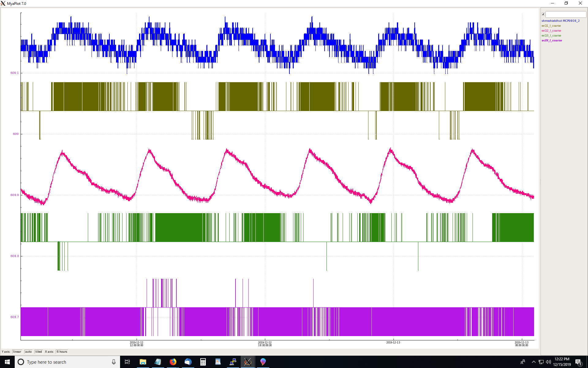Open Thunderbird from the taskbar
This screenshot has width=588, height=368.
click(x=188, y=362)
